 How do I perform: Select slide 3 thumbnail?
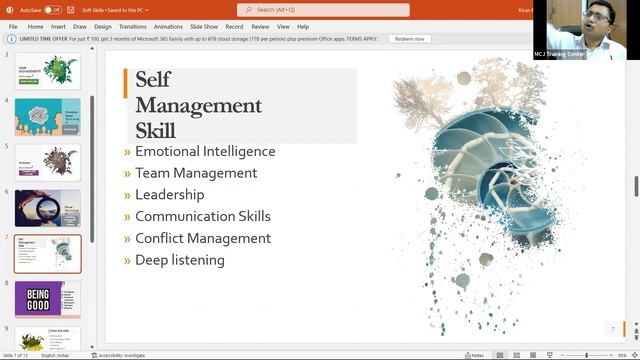point(48,71)
